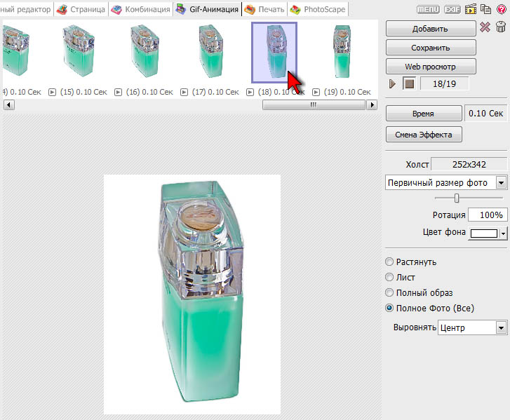Click the PhotoScape tab logo icon

295,9
